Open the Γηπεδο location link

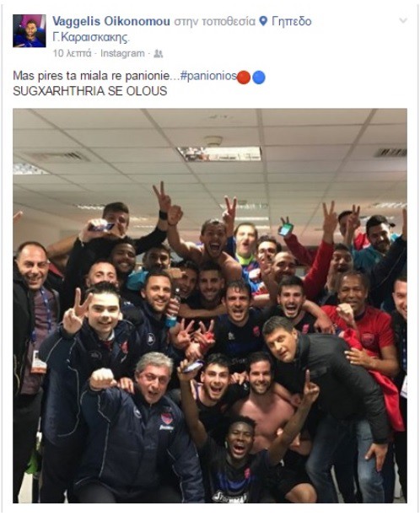[291, 21]
